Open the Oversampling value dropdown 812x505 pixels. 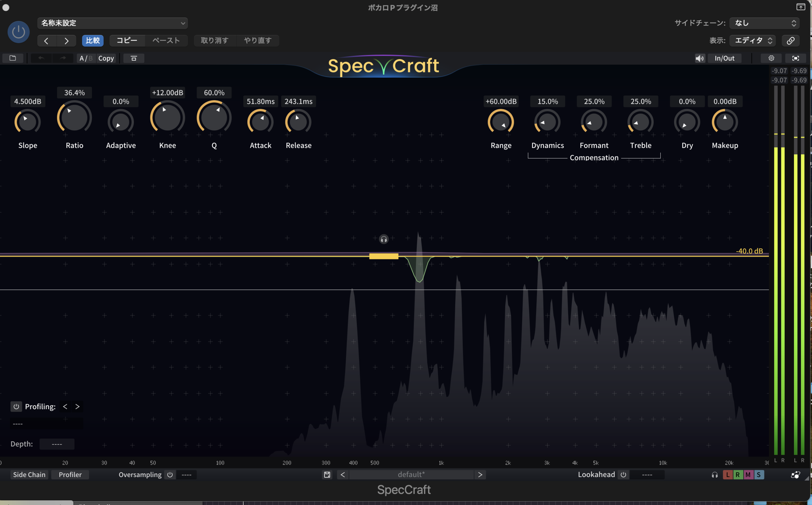(x=187, y=475)
